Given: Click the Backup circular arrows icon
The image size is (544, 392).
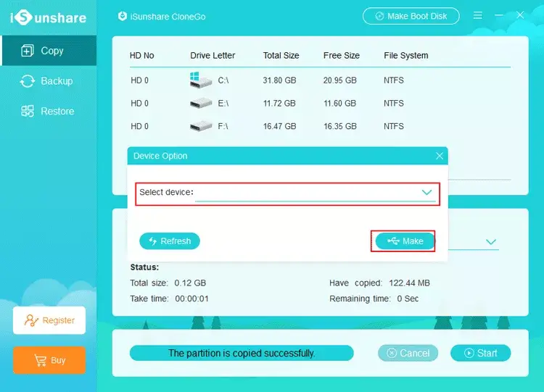Looking at the screenshot, I should click(28, 81).
